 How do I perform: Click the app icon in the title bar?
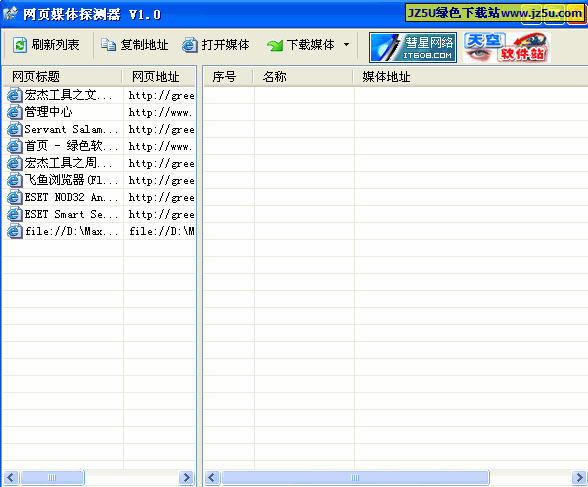click(x=10, y=14)
